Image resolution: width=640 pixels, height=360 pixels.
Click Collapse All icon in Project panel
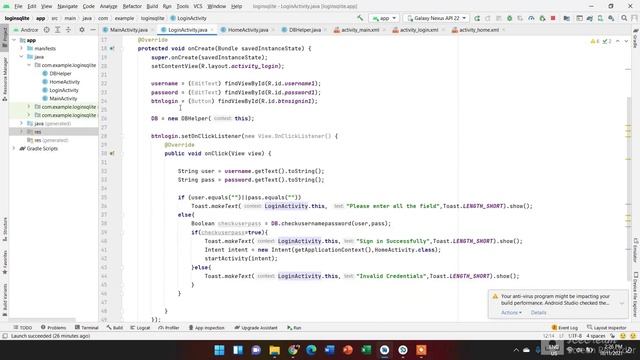pos(68,30)
